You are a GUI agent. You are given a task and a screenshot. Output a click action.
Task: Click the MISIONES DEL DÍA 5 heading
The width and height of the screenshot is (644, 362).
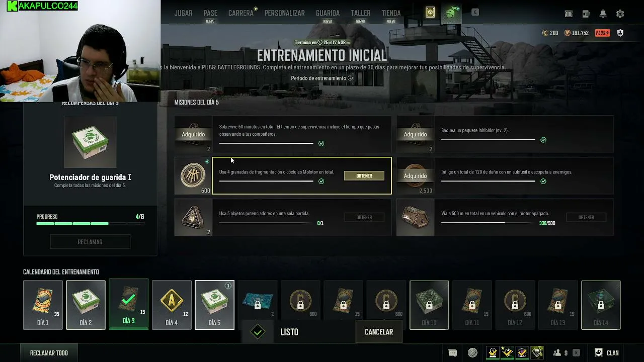coord(196,103)
